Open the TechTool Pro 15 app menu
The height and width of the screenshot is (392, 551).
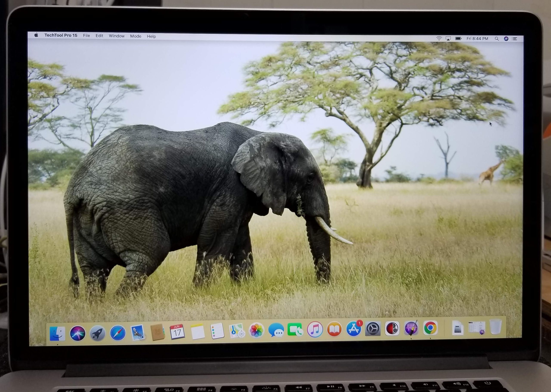61,35
